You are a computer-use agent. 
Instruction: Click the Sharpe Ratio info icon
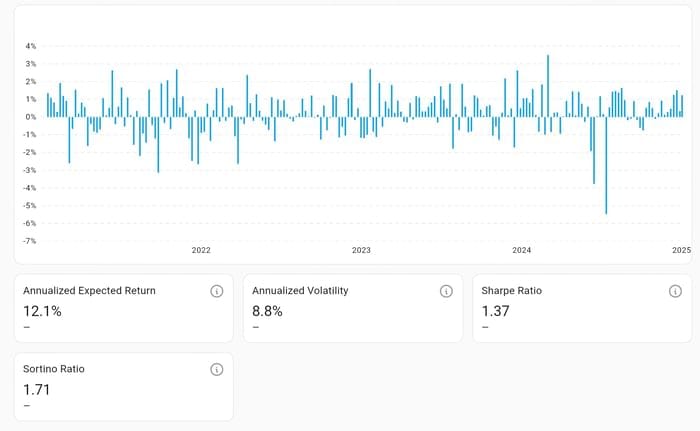(675, 291)
